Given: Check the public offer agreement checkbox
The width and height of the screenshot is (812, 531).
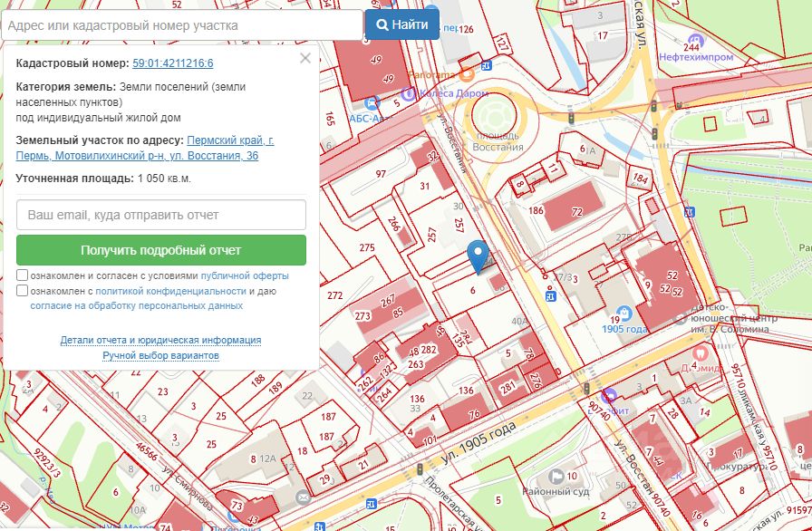Looking at the screenshot, I should click(23, 275).
